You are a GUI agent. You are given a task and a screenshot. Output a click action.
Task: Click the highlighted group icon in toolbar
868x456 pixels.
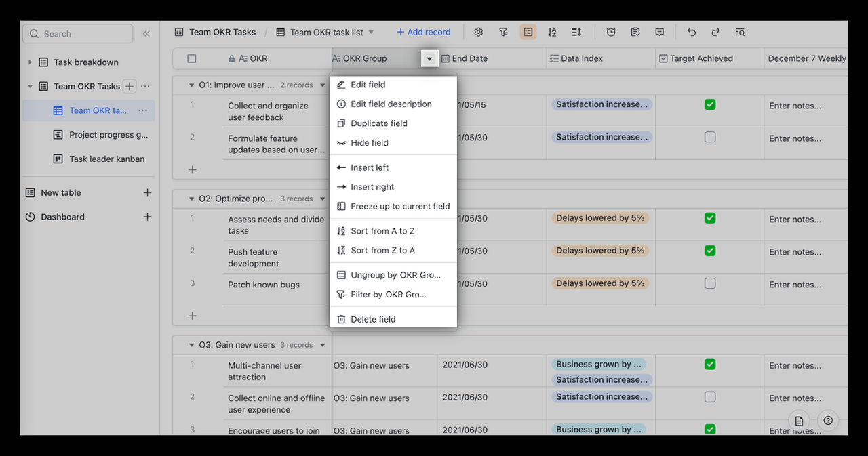coord(528,32)
